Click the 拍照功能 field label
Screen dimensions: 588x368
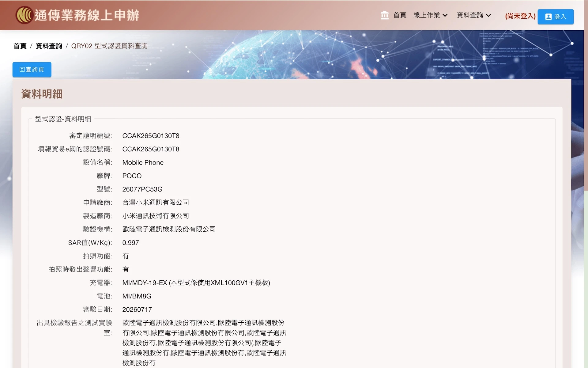(98, 256)
